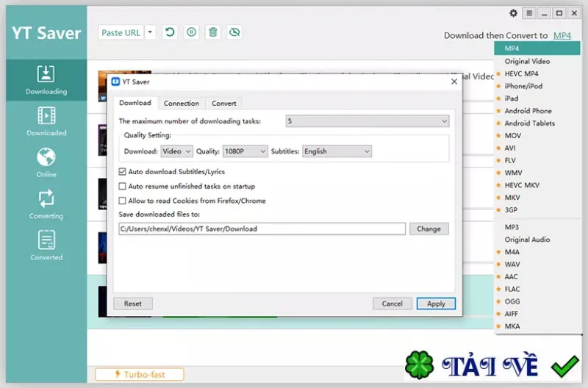Select M4A audio format option
Screen dimensions: 588x388
pos(537,251)
